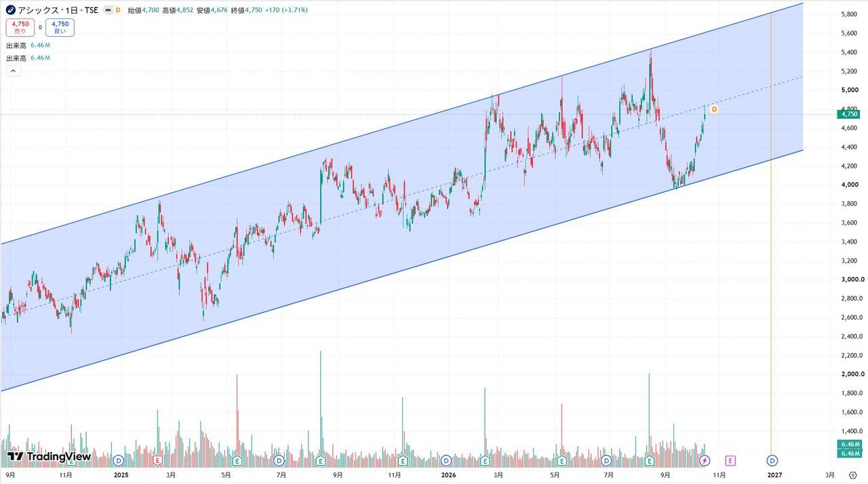Select the second 出来高 volume indicator label
The height and width of the screenshot is (484, 868).
tap(16, 58)
